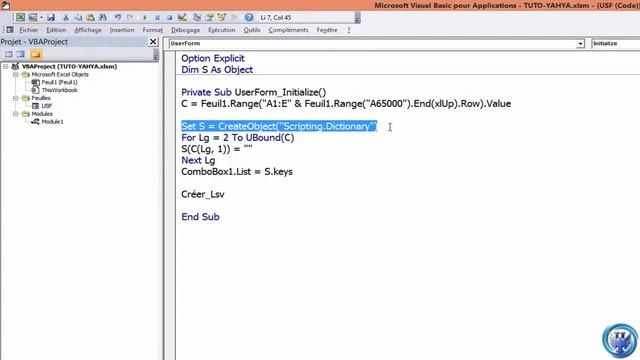The image size is (640, 360).
Task: Open the Format menu
Action: pyautogui.click(x=153, y=30)
